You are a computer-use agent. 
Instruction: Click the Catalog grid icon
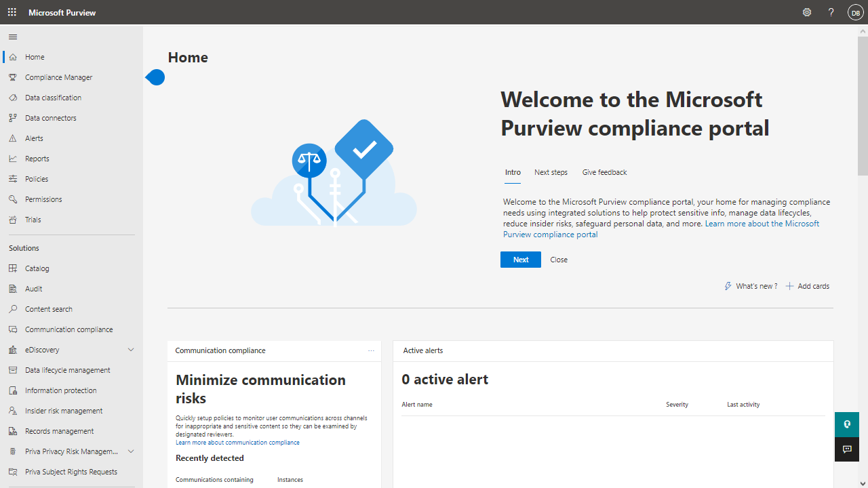tap(13, 268)
